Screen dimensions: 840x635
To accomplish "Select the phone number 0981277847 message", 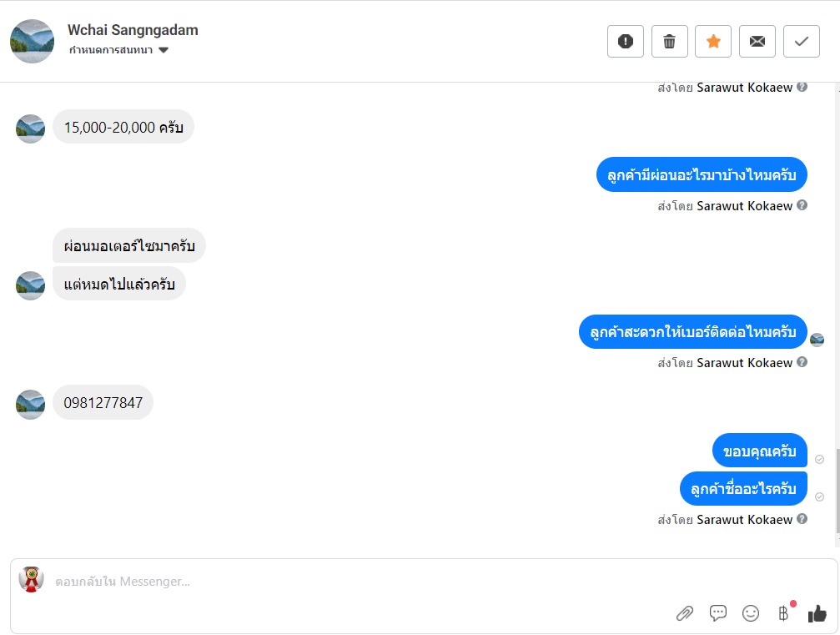I will tap(103, 402).
